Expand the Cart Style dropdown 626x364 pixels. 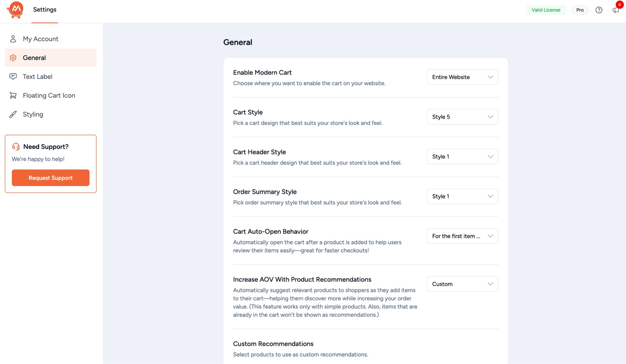point(462,117)
